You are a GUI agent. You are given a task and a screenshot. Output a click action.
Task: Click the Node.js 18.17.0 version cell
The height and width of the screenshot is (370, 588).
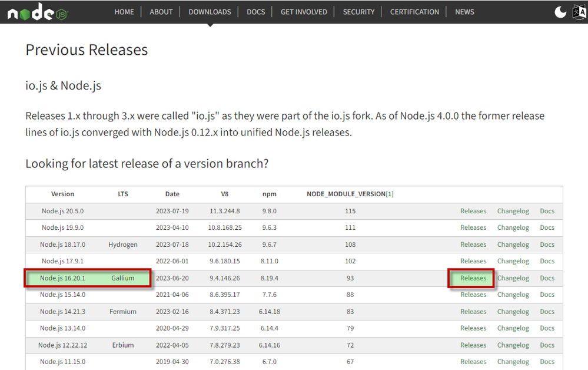click(62, 245)
